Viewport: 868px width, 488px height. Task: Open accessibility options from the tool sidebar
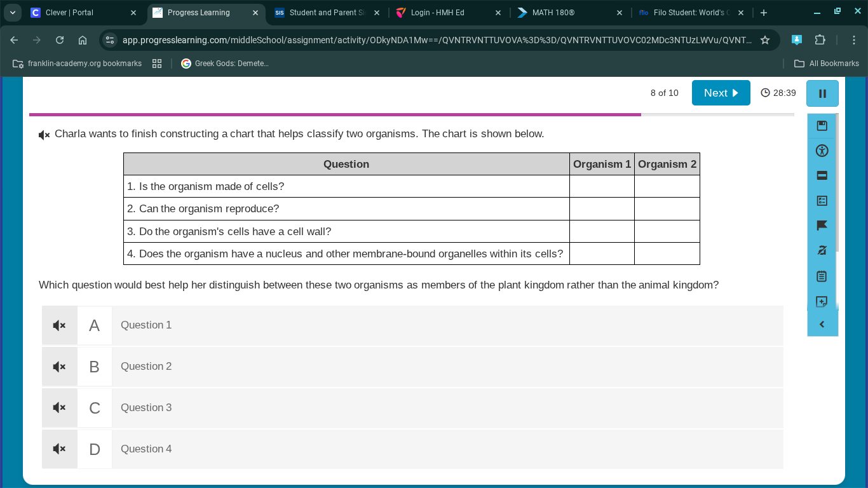pyautogui.click(x=822, y=151)
